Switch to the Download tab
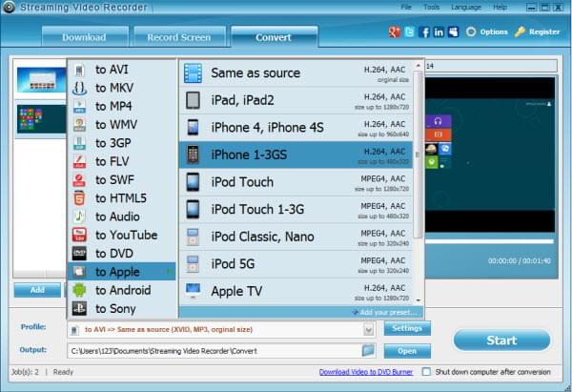This screenshot has height=392, width=572. point(84,37)
